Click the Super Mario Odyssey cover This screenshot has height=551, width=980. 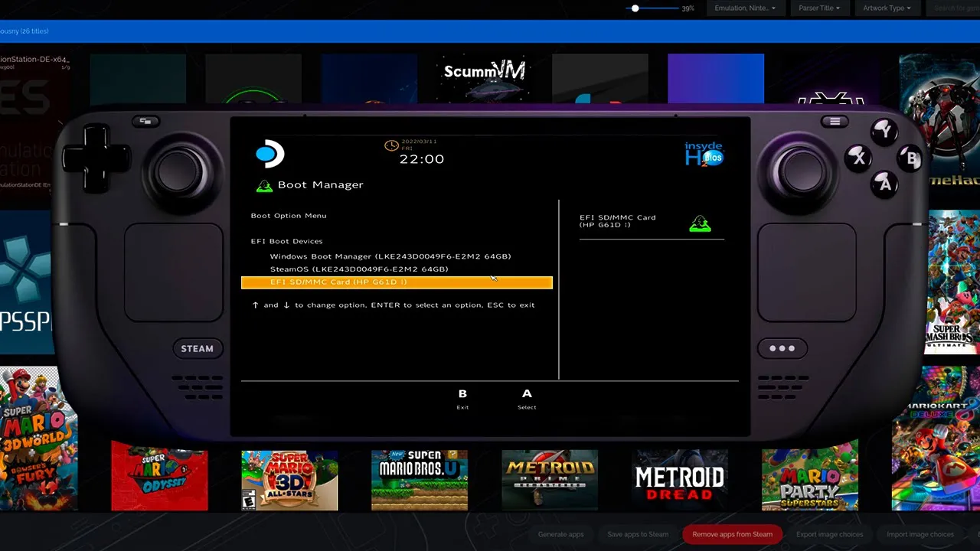[x=159, y=475]
